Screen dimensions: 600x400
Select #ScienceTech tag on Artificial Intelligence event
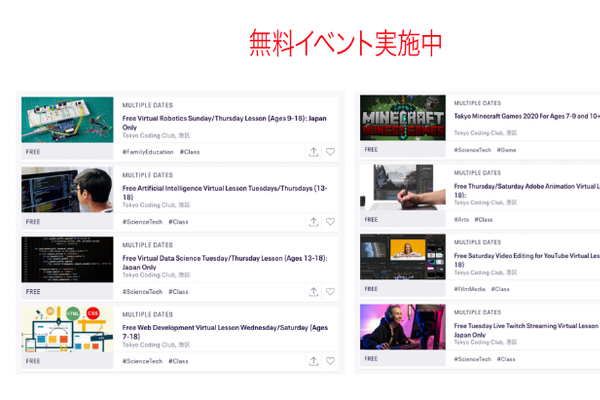(x=142, y=222)
